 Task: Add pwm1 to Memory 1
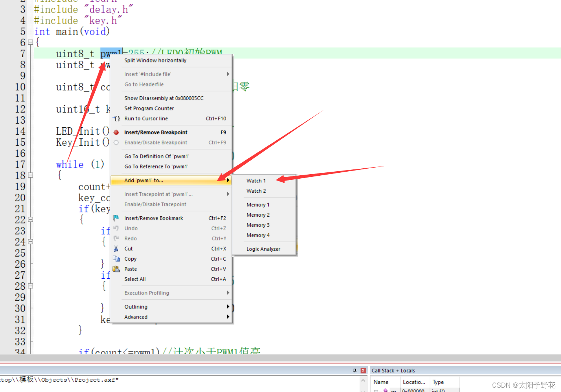tap(264, 205)
